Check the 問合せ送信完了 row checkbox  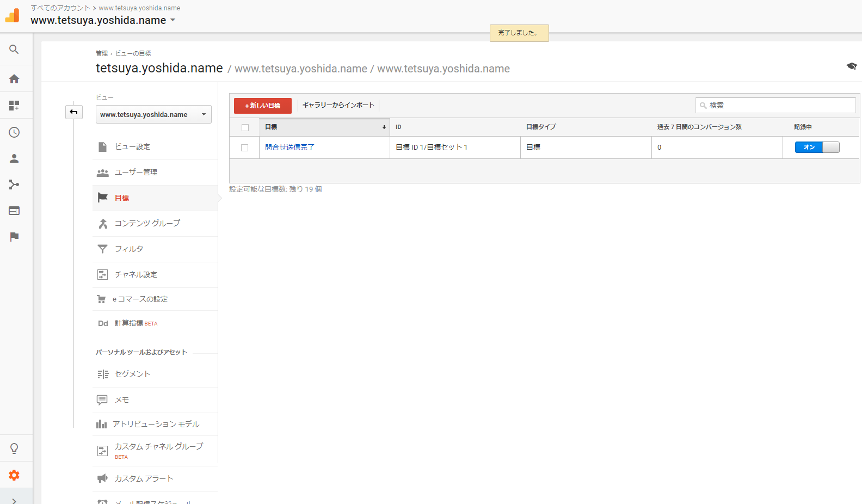[x=245, y=147]
